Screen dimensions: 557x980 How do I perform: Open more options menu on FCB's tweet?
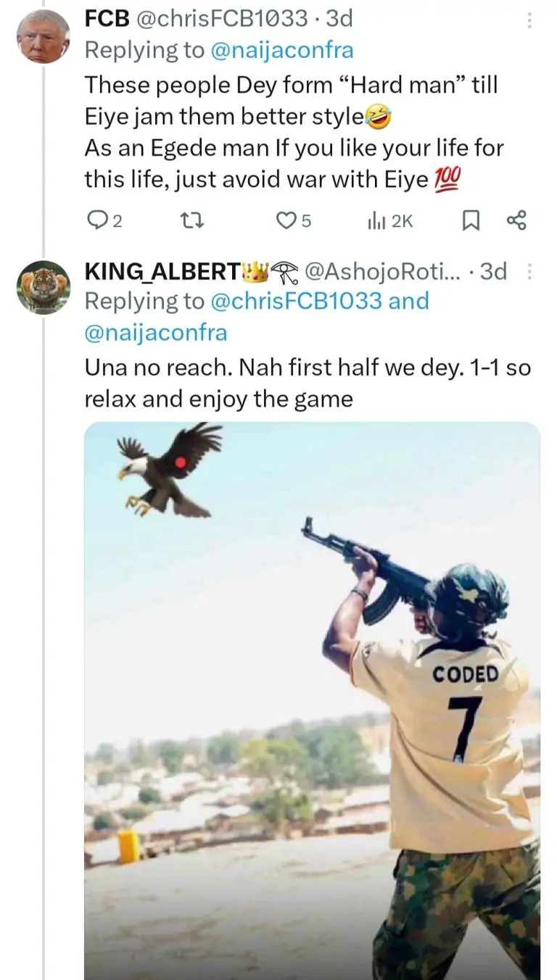tap(529, 21)
